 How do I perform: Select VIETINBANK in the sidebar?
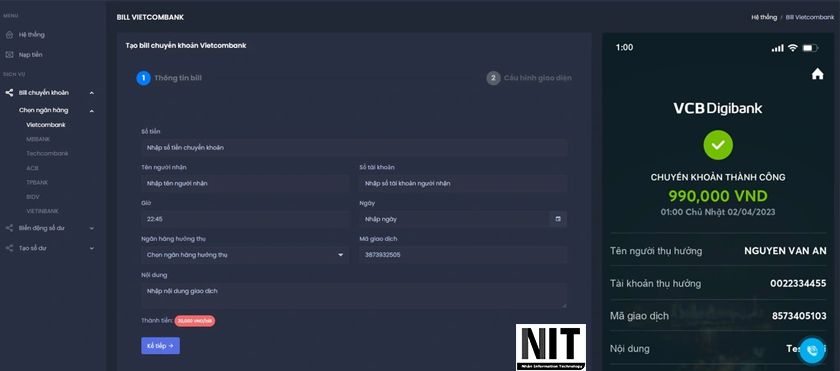point(42,211)
